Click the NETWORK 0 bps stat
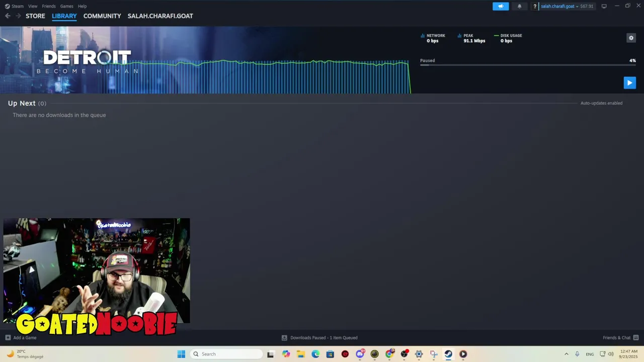The image size is (644, 362). pyautogui.click(x=433, y=38)
